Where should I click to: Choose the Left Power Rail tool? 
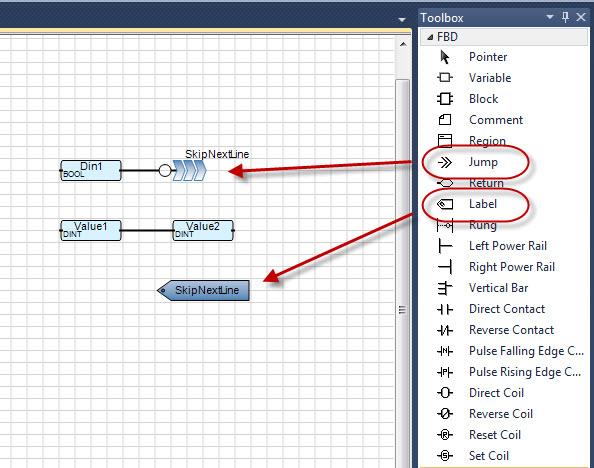tap(508, 246)
